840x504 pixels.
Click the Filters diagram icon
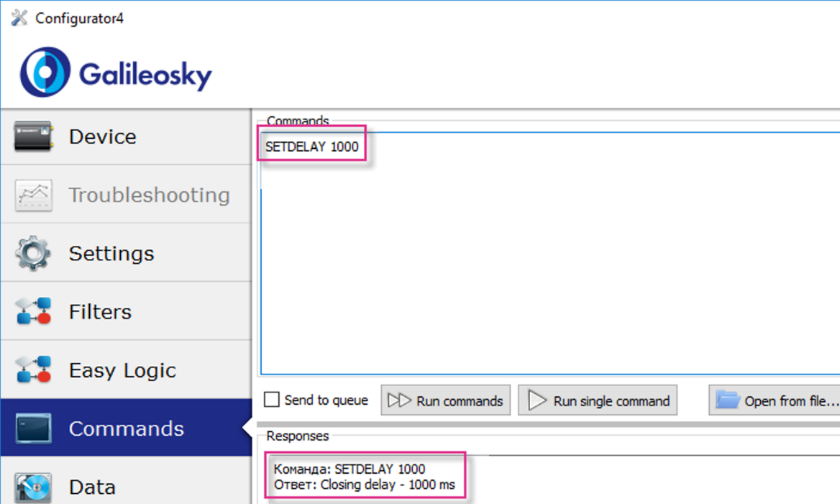click(x=33, y=311)
